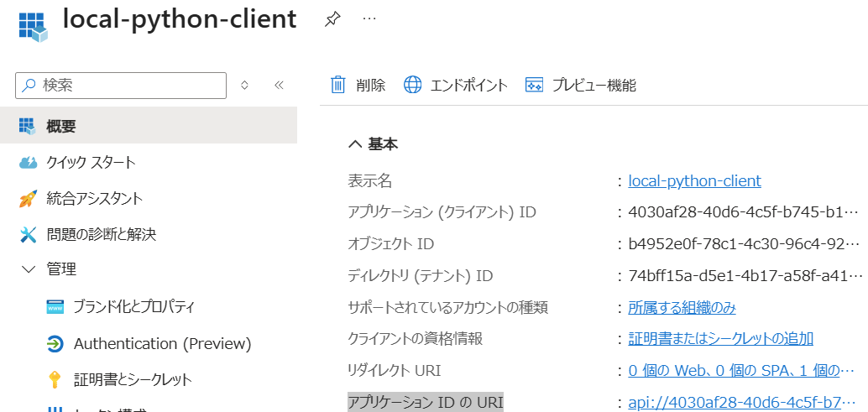Click highlighted アプリケーション ID の URI label

click(426, 402)
